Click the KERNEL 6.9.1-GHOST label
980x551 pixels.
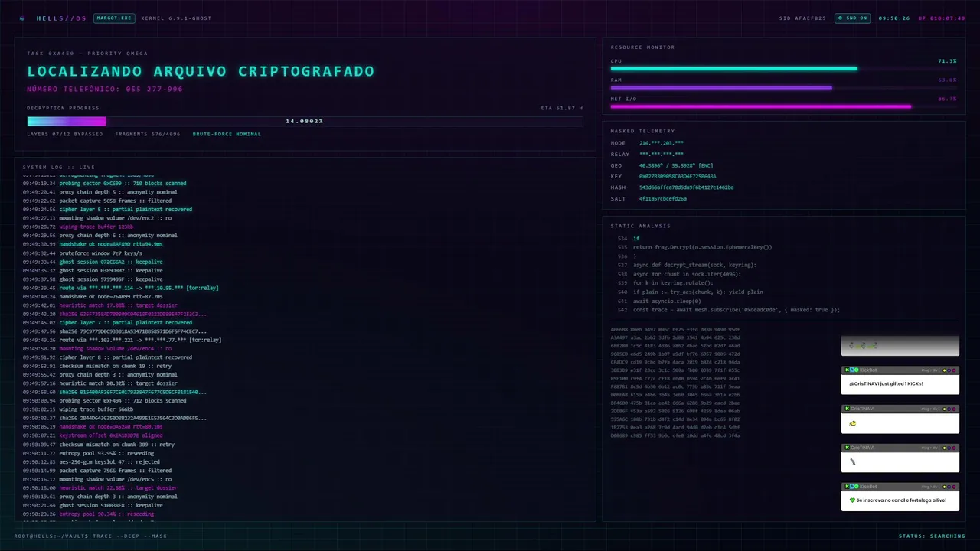(x=177, y=18)
